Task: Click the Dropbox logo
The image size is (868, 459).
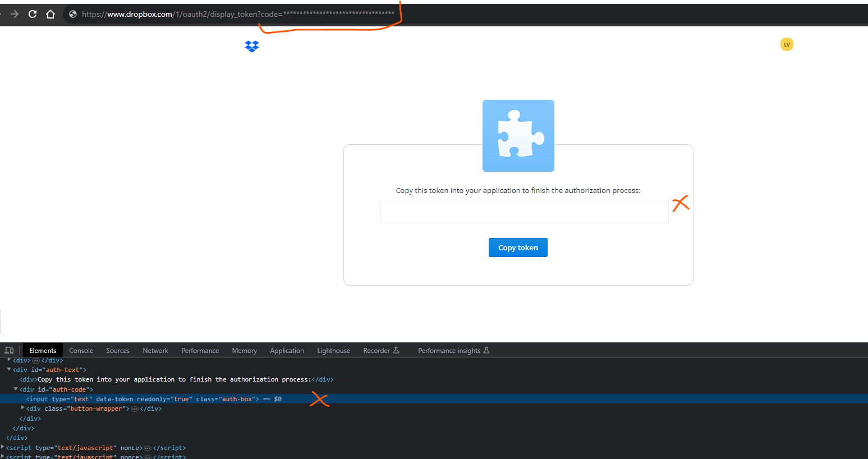Action: click(252, 46)
